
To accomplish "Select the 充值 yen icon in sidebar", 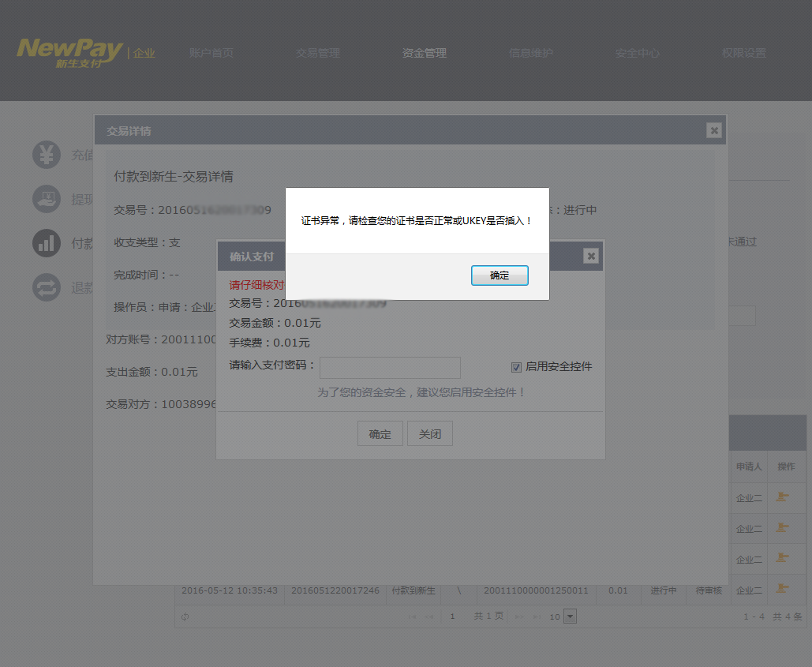I will tap(47, 155).
